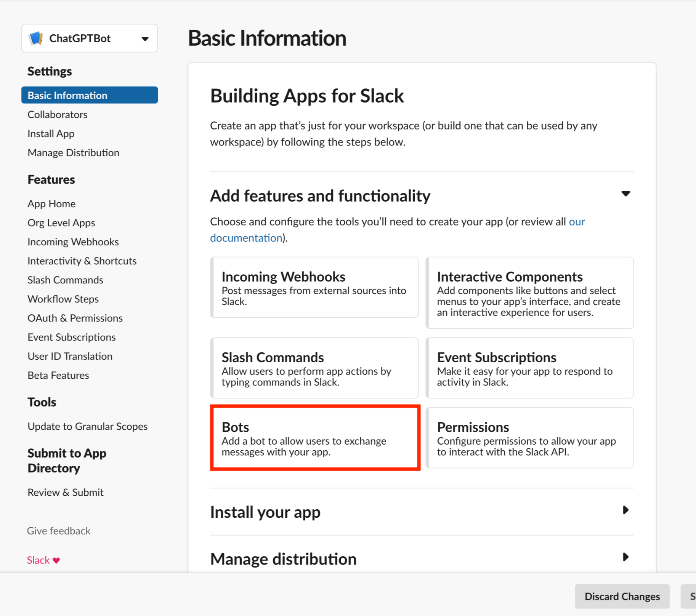Image resolution: width=696 pixels, height=616 pixels.
Task: Open Collaborators settings page
Action: (58, 115)
